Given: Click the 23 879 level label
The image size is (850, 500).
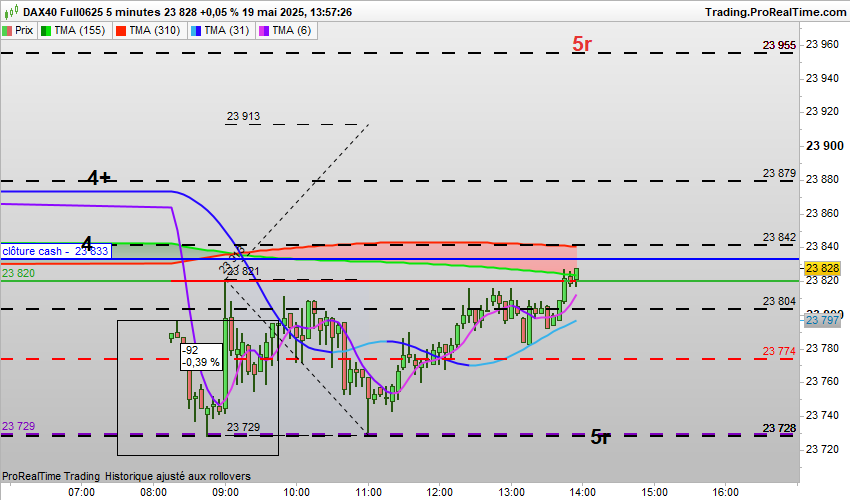Looking at the screenshot, I should [x=780, y=173].
